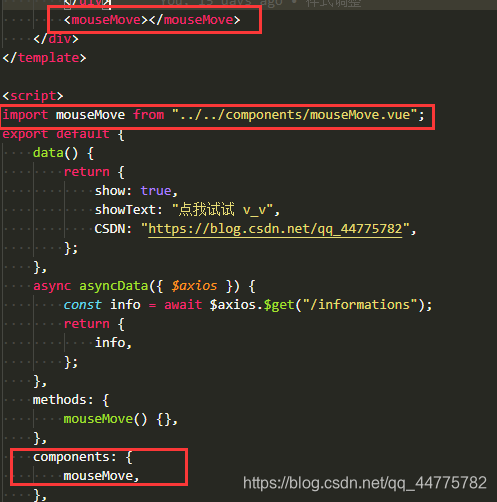Click the 'components: {' line
Image resolution: width=497 pixels, height=502 pixels.
point(83,457)
